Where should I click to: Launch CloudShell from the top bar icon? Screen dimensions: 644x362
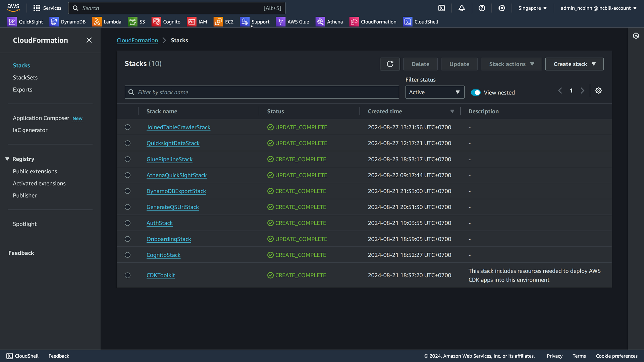[441, 8]
